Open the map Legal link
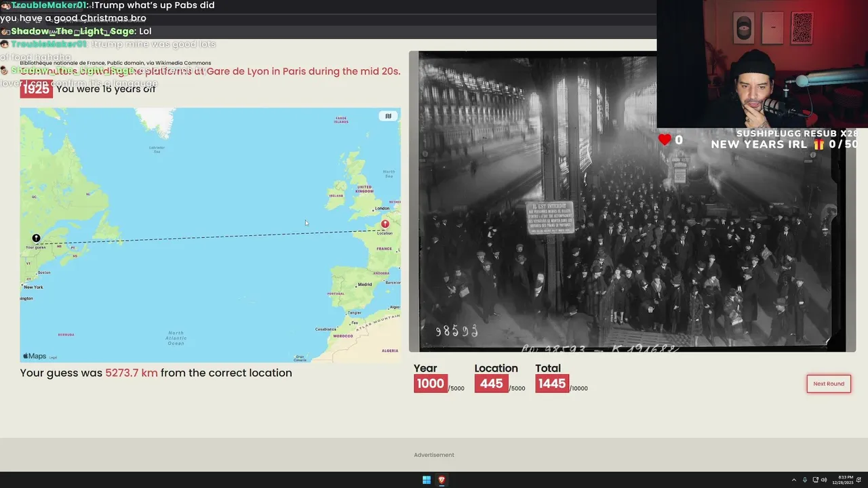The height and width of the screenshot is (488, 868). 53,357
